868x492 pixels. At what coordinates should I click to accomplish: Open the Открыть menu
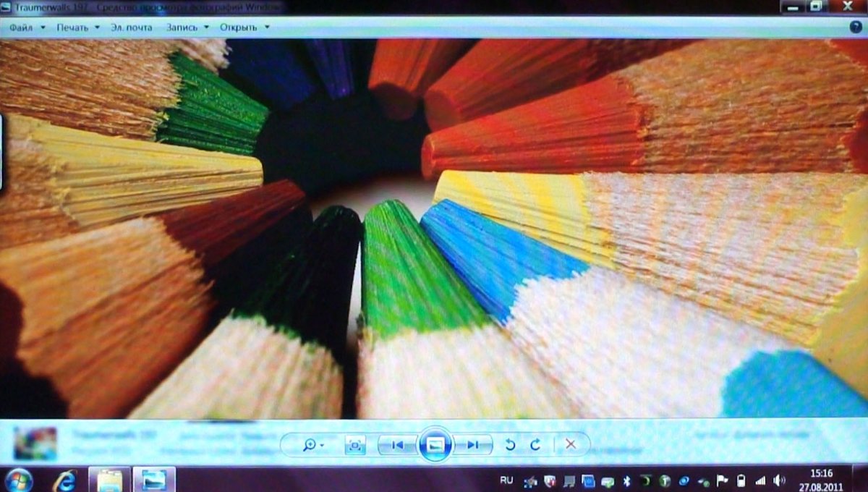tap(244, 27)
